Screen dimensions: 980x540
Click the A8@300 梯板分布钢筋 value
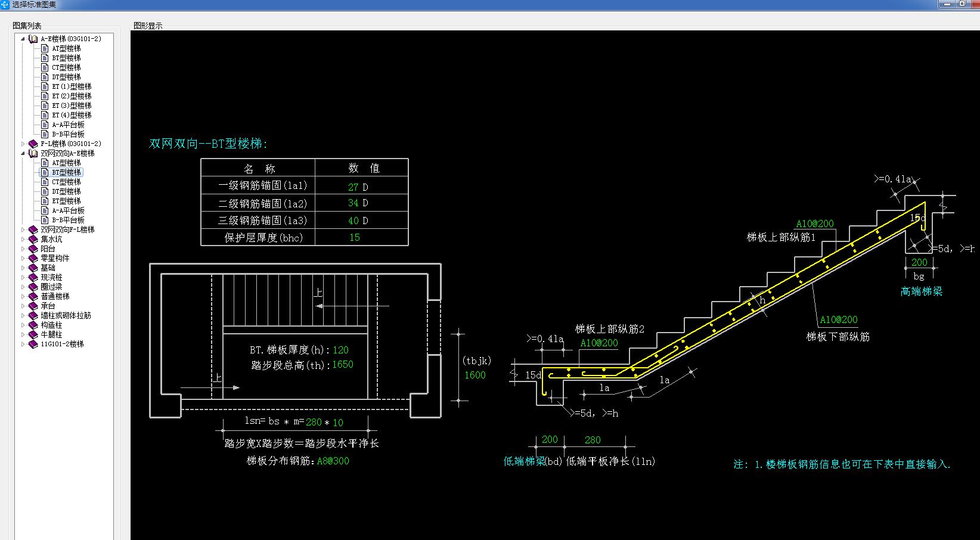tap(333, 461)
